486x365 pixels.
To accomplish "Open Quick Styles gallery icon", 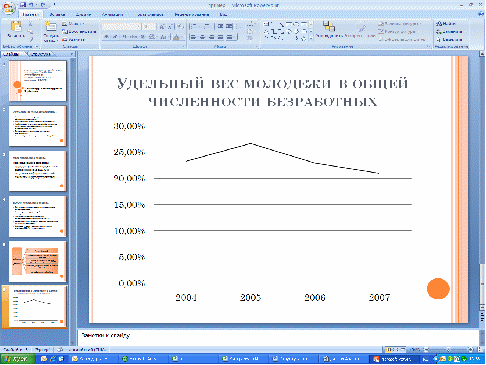I will pos(362,29).
